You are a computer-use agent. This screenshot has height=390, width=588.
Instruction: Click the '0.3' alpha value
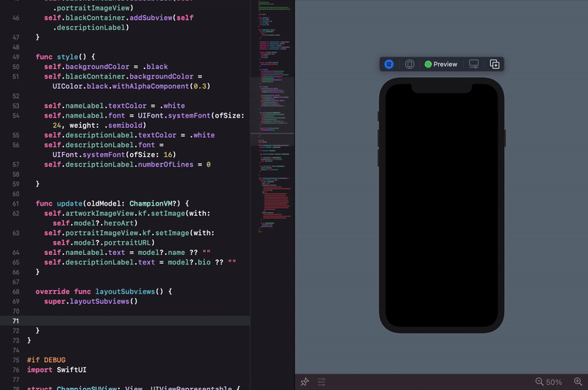(200, 86)
